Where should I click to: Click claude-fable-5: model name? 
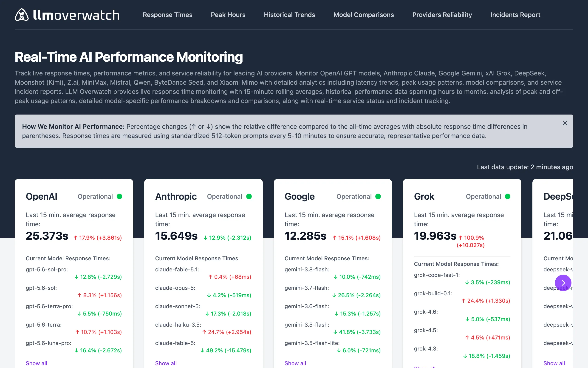click(x=175, y=343)
